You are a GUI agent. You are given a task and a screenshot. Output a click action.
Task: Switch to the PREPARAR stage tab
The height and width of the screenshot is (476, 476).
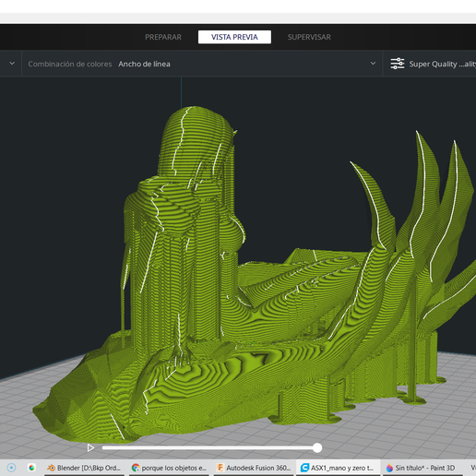[x=163, y=37]
